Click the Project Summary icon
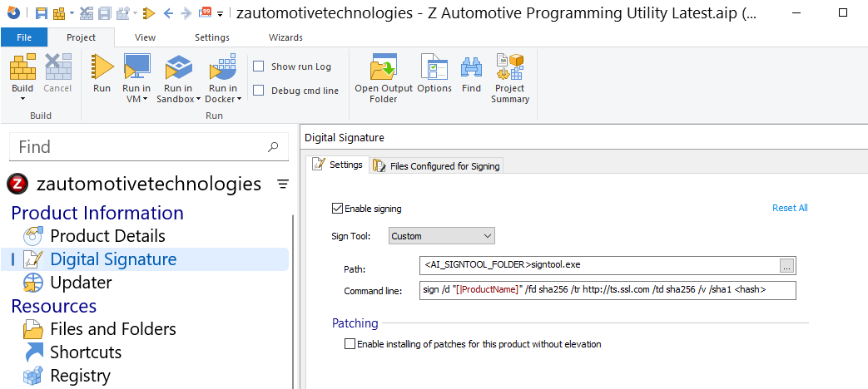The image size is (868, 389). pos(509,68)
